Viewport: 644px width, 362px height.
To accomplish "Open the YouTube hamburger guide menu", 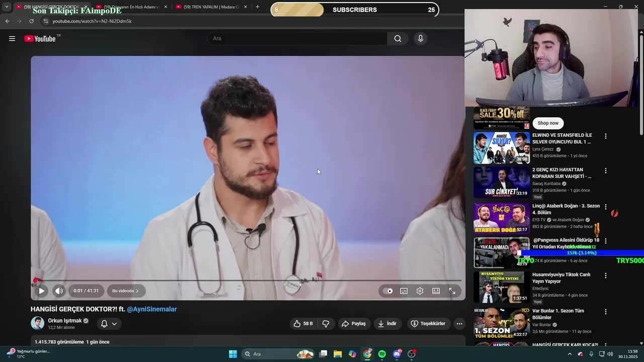I will click(12, 39).
